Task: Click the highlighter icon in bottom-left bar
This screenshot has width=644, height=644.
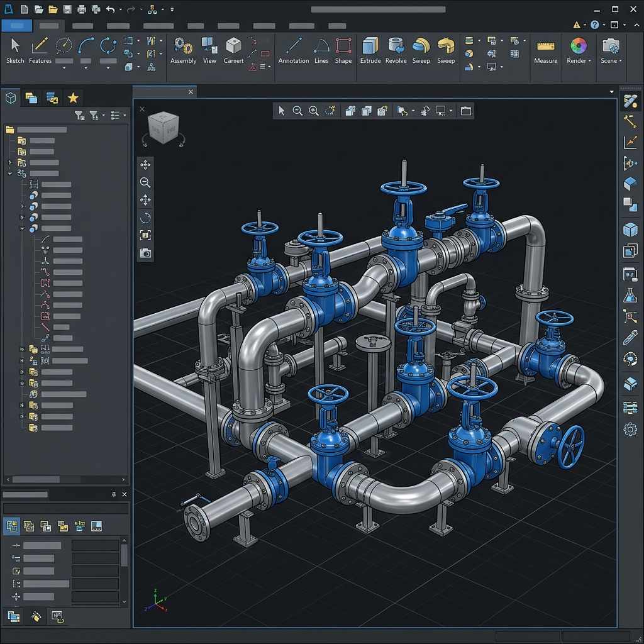Action: pyautogui.click(x=36, y=616)
